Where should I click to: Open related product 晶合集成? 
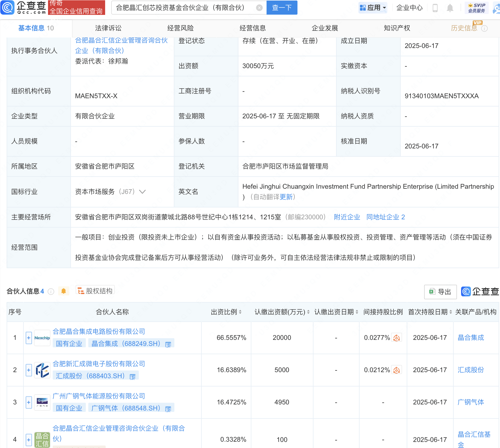(471, 338)
